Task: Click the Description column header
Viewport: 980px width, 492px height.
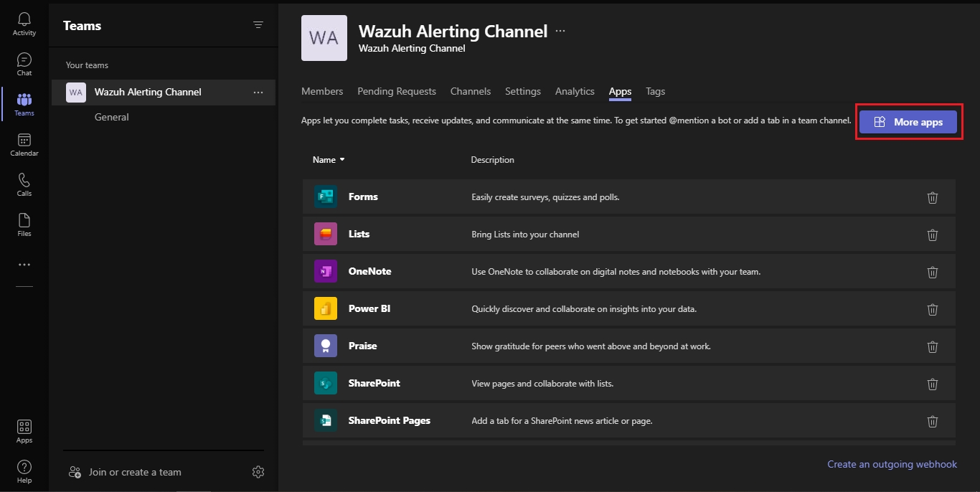Action: point(492,160)
